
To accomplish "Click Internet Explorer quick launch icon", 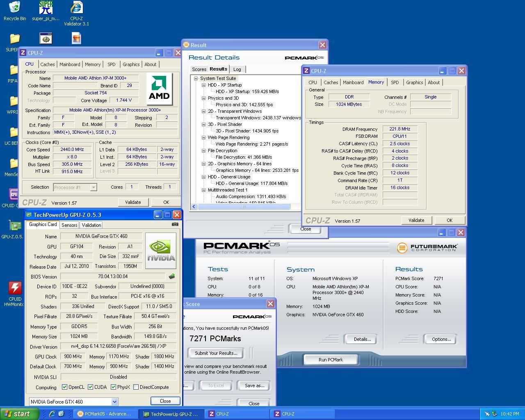I will (x=52, y=414).
